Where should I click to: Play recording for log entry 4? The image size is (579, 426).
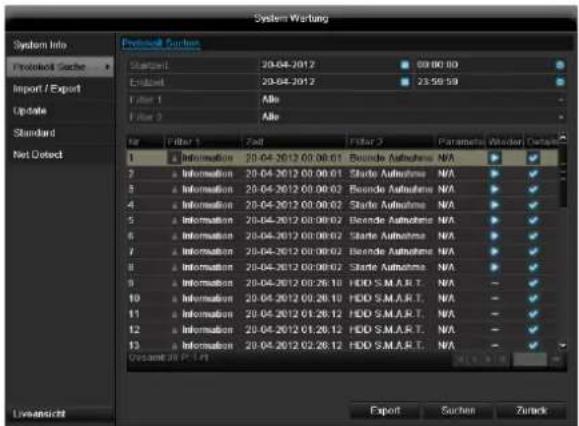coord(494,205)
